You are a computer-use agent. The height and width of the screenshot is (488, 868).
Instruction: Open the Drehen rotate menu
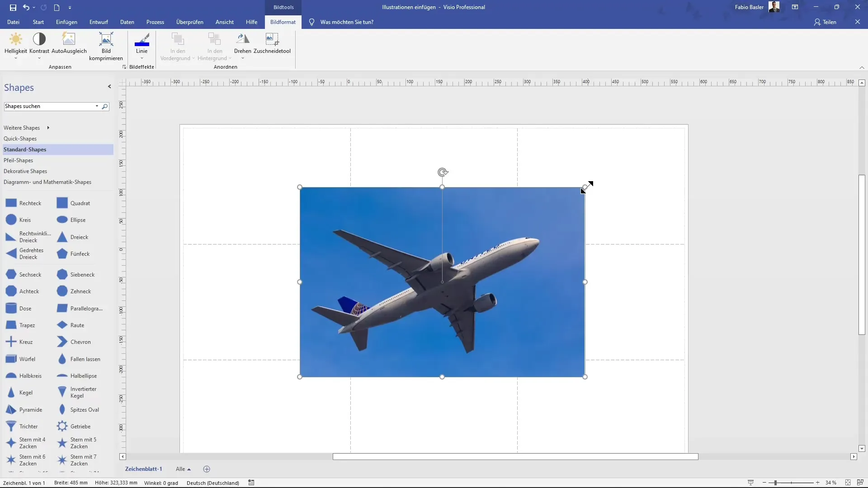tap(243, 46)
